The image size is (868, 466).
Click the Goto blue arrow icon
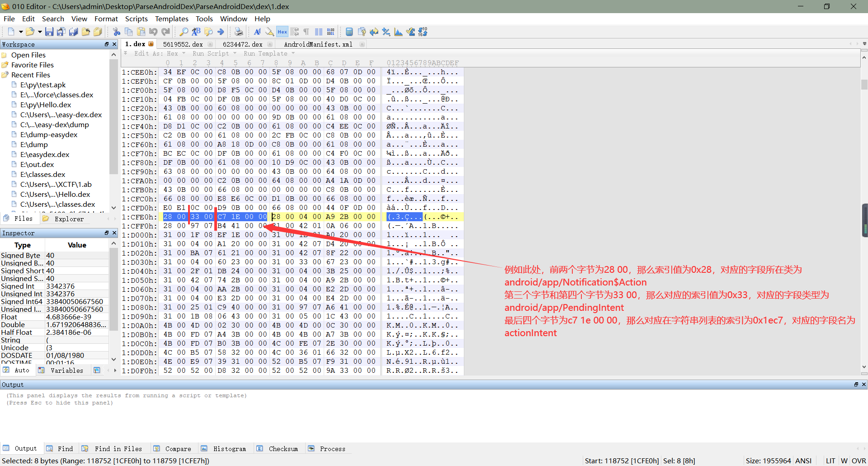click(221, 32)
